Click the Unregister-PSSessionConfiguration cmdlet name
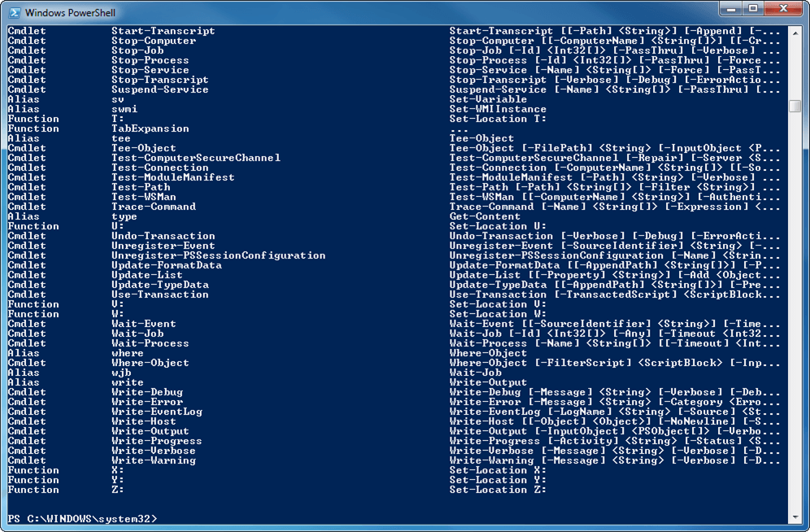 (x=218, y=255)
